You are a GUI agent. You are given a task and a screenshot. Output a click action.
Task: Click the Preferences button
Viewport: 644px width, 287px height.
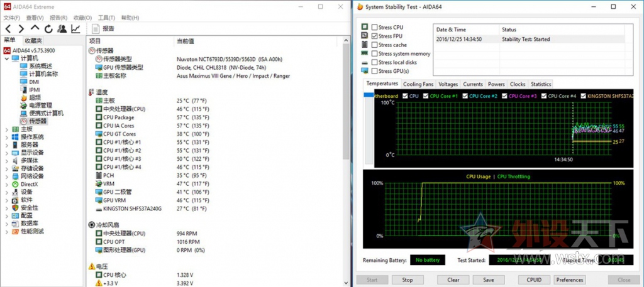click(x=570, y=280)
